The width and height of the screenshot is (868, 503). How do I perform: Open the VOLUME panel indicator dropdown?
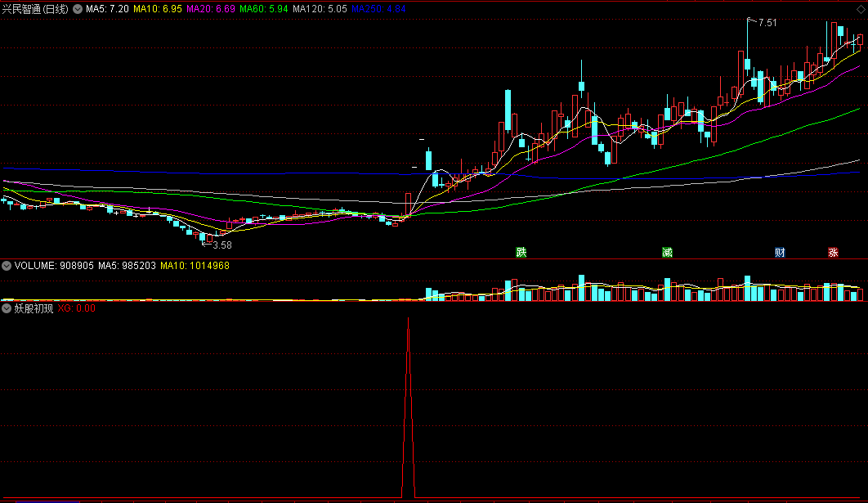tap(7, 266)
